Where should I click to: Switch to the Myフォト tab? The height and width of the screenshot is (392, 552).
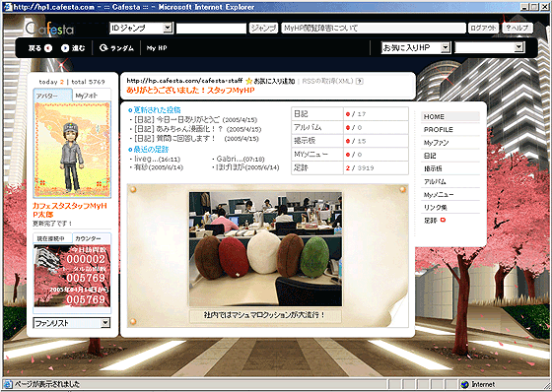[x=92, y=96]
